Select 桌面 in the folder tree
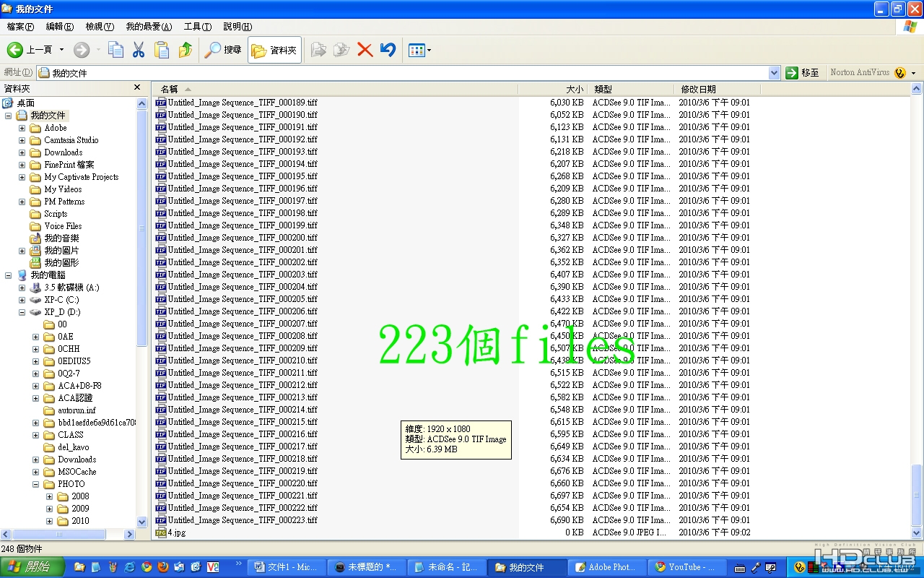This screenshot has height=578, width=924. (25, 103)
